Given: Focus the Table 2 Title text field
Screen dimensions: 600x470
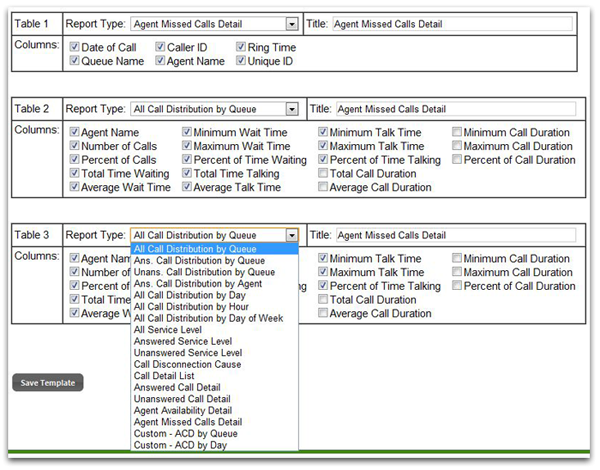Looking at the screenshot, I should click(x=455, y=109).
